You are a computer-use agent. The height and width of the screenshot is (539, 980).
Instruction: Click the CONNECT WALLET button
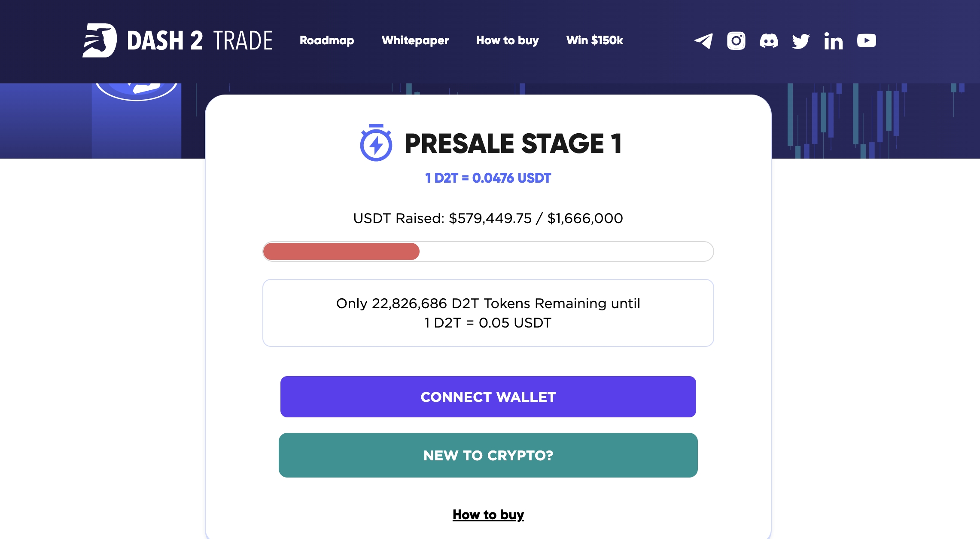coord(488,397)
